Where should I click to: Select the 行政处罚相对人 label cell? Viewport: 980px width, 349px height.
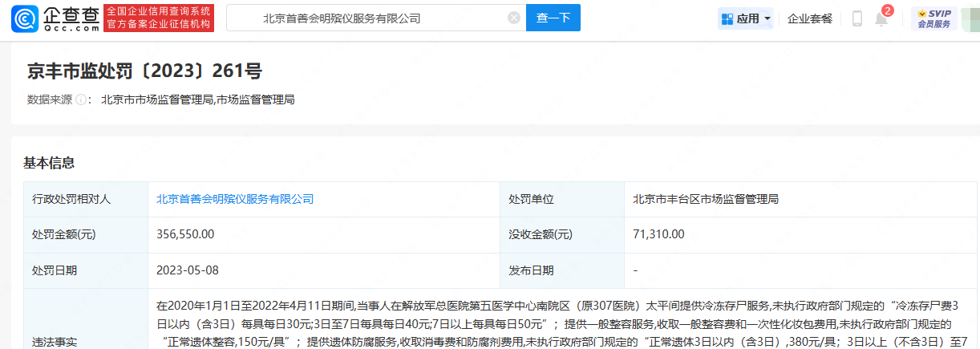86,199
